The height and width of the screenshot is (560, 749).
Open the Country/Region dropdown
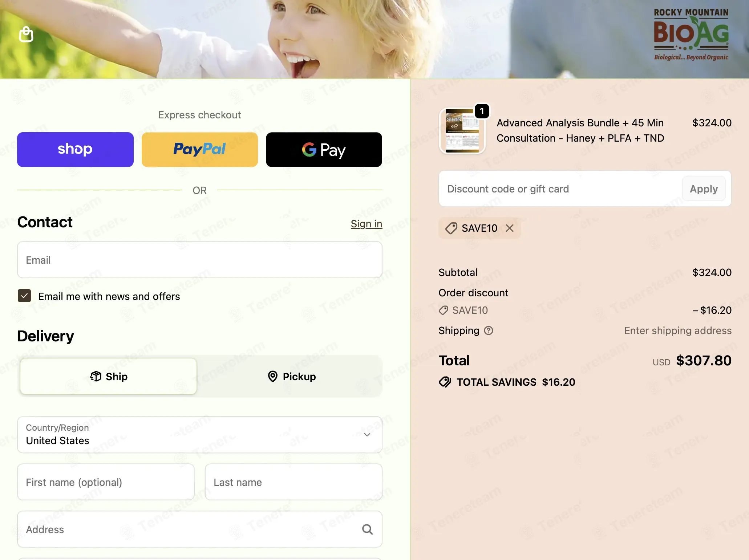[200, 435]
